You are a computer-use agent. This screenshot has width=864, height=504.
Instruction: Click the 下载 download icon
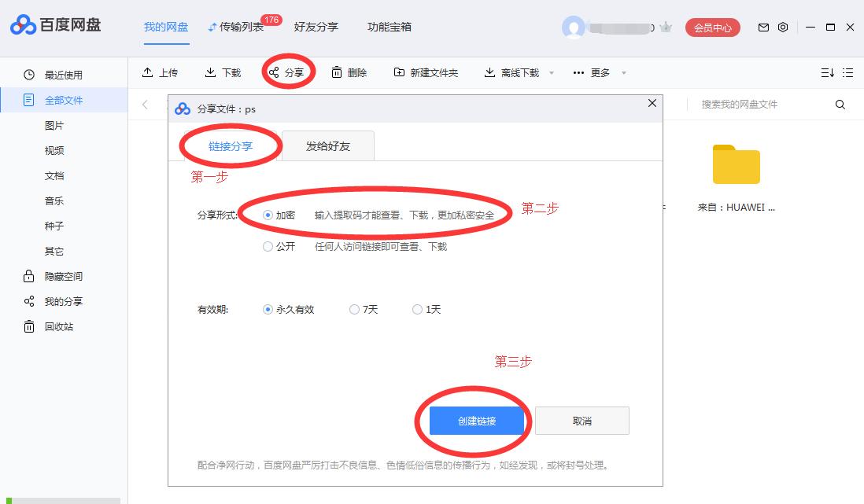(209, 72)
